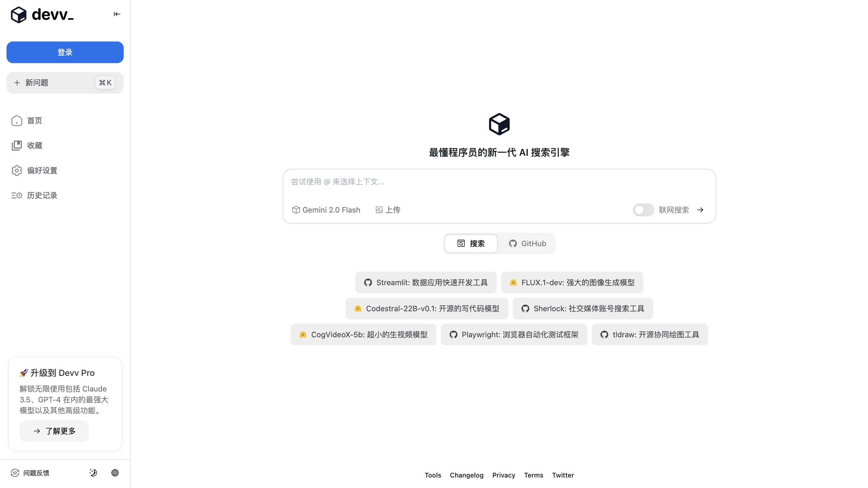Focus the search input field

click(499, 183)
